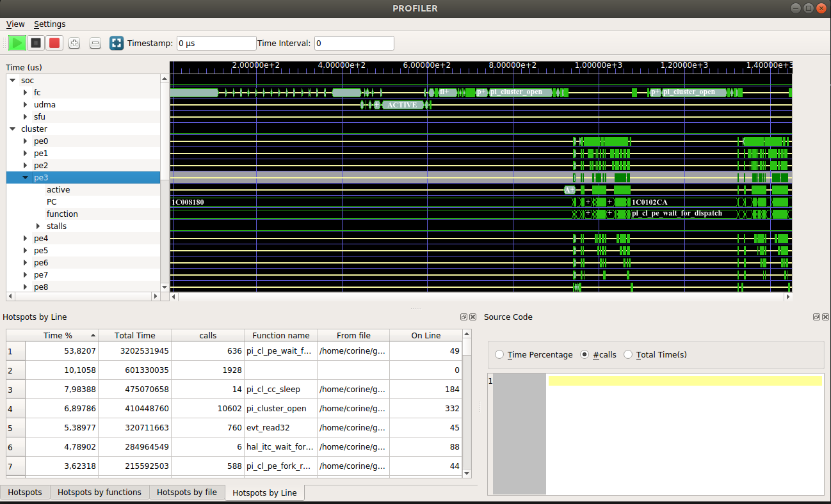Collapse the cluster tree node
831x504 pixels.
click(x=12, y=129)
